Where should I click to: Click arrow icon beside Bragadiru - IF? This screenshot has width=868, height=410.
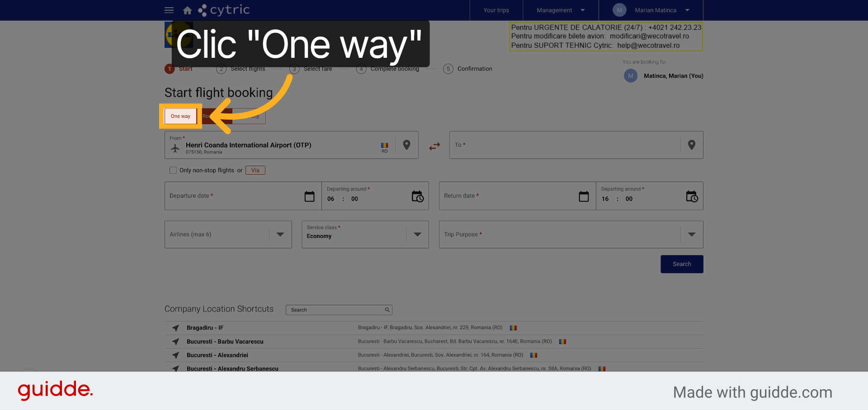(176, 328)
